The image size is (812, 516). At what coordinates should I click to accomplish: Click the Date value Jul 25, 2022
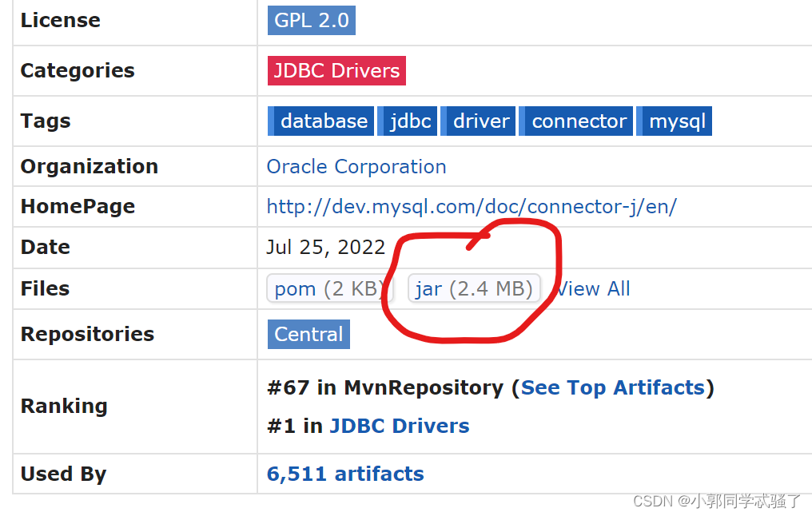pos(326,248)
